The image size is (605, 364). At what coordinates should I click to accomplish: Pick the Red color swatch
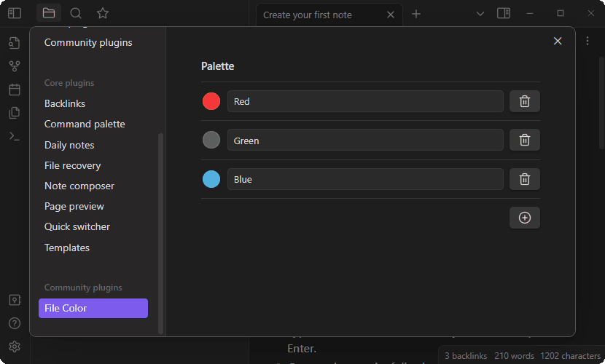211,101
